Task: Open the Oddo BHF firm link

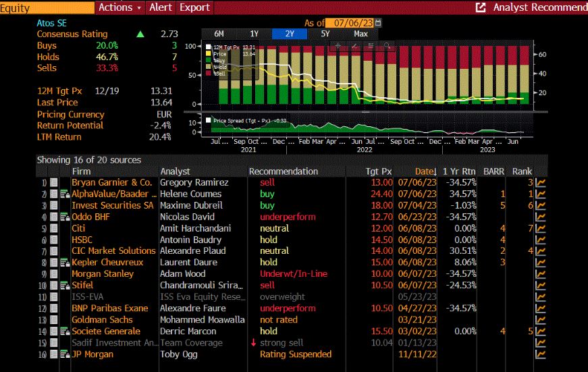Action: [x=90, y=217]
